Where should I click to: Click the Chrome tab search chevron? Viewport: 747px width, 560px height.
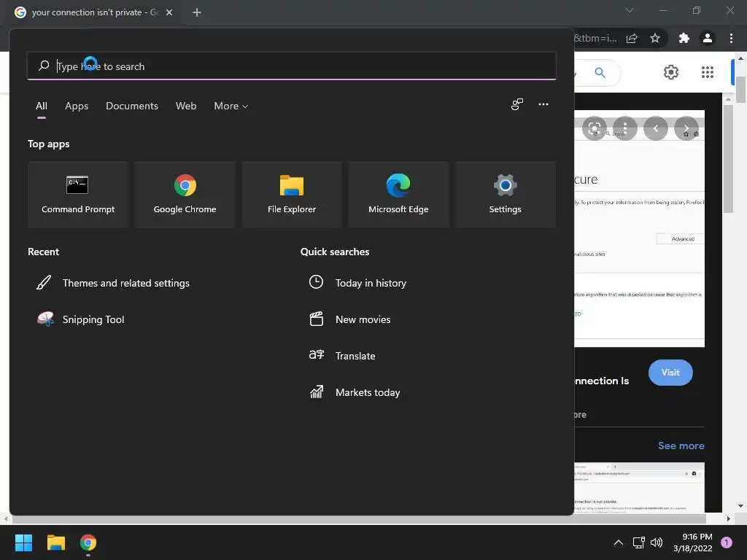[630, 10]
